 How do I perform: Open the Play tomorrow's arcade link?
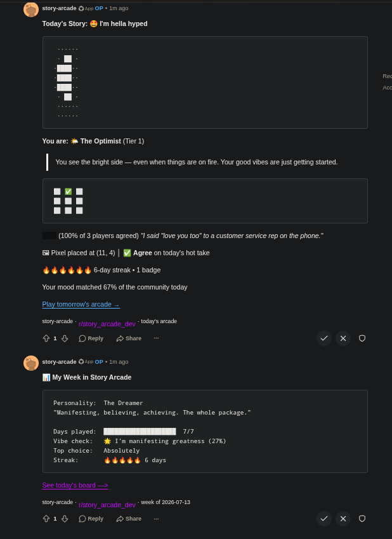[x=81, y=305]
